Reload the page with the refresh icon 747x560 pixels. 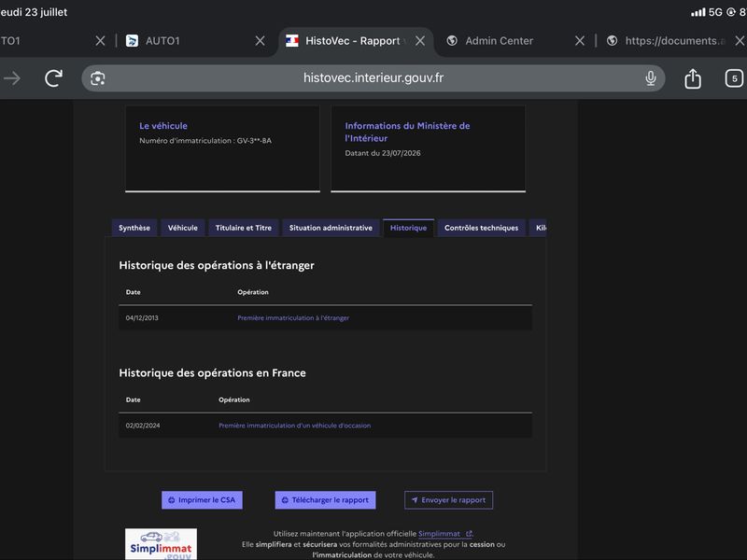click(53, 78)
